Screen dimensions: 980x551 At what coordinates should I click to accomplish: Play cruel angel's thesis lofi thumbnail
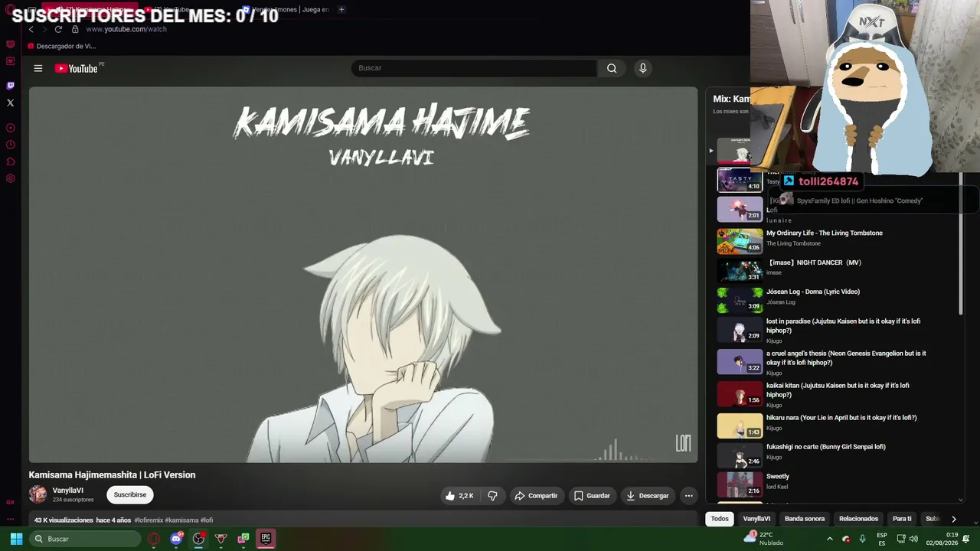coord(740,361)
